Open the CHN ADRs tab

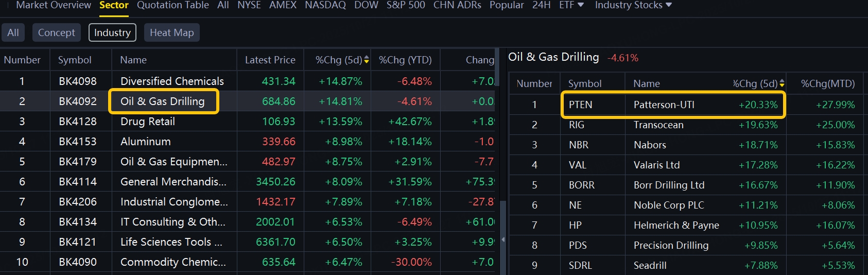click(457, 5)
